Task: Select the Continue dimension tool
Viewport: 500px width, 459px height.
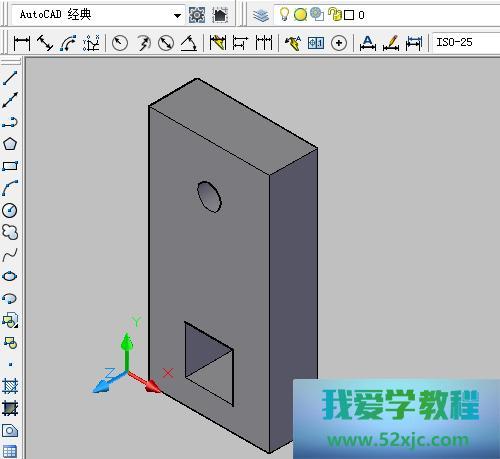Action: [x=264, y=43]
